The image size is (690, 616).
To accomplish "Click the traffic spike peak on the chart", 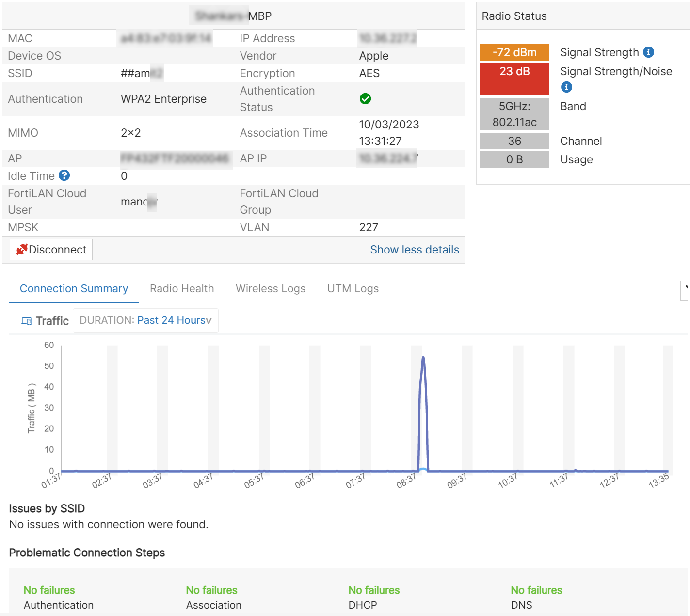I will (x=423, y=358).
